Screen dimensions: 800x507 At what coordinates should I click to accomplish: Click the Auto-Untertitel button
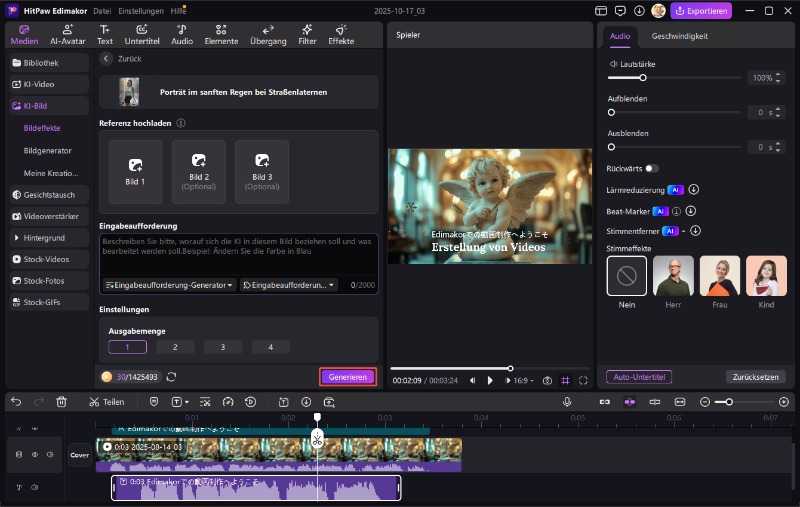[638, 377]
